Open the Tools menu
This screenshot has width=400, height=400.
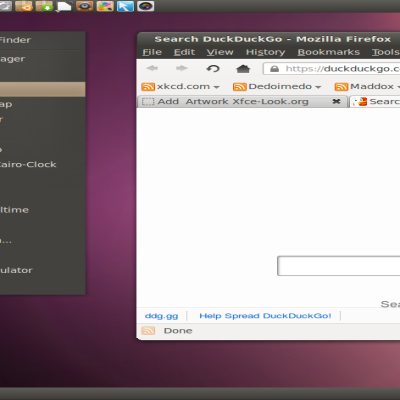tap(386, 52)
